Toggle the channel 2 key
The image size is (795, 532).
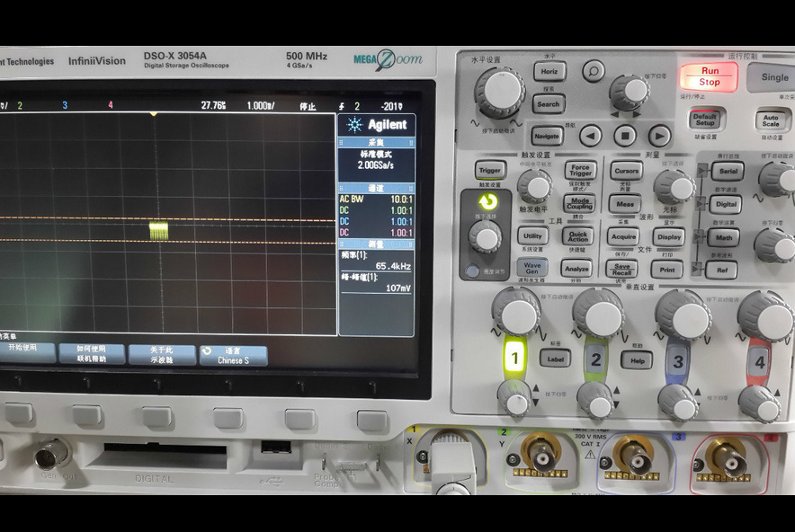point(596,359)
